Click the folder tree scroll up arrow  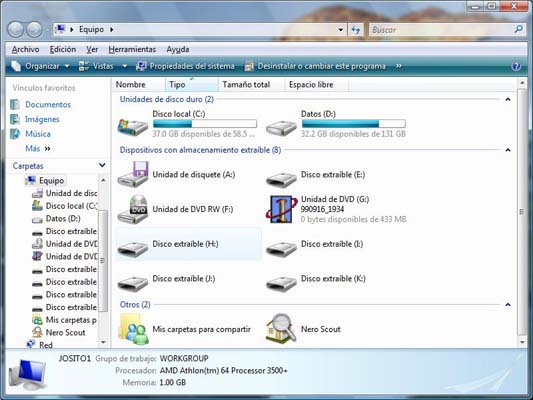[103, 180]
